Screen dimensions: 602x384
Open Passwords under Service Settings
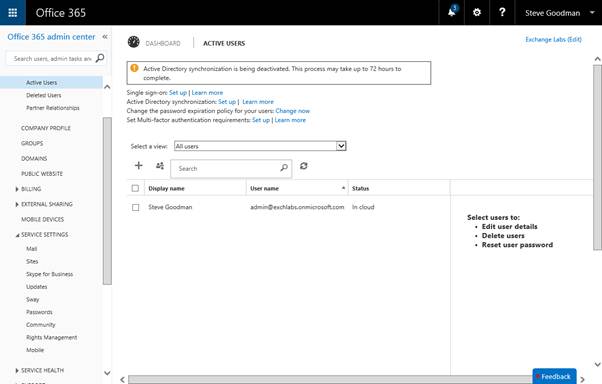point(39,312)
